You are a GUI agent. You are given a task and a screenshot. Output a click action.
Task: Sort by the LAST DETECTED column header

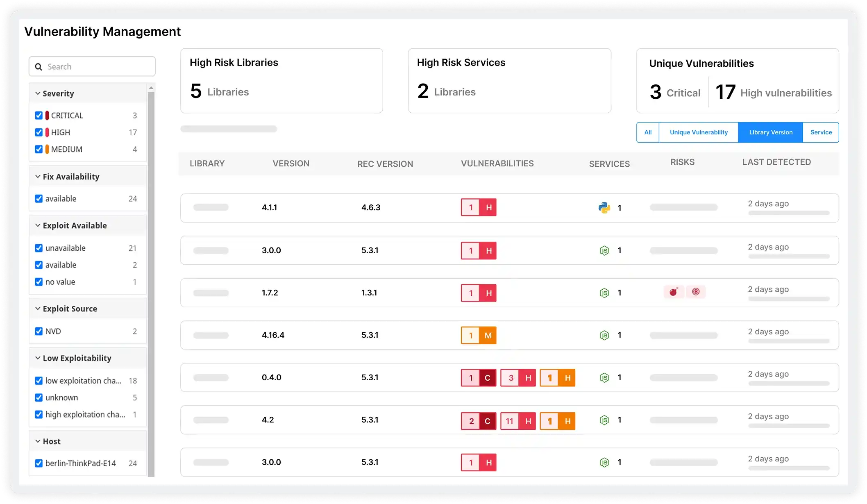[x=776, y=162]
